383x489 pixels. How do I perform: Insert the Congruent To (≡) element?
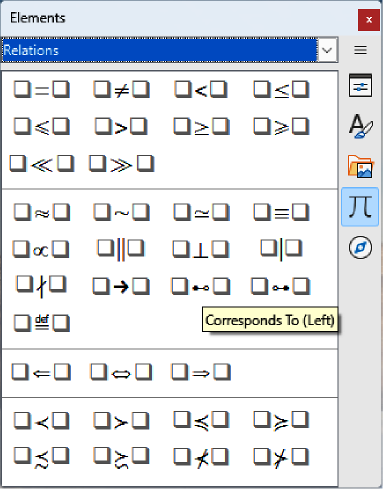tap(281, 212)
